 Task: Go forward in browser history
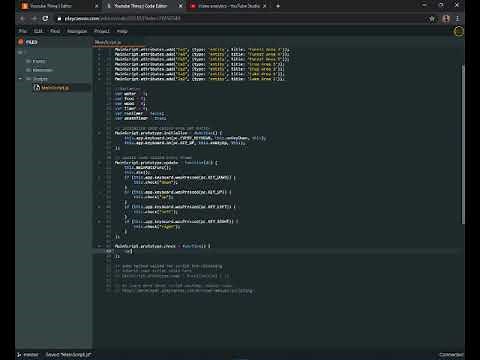(x=34, y=19)
